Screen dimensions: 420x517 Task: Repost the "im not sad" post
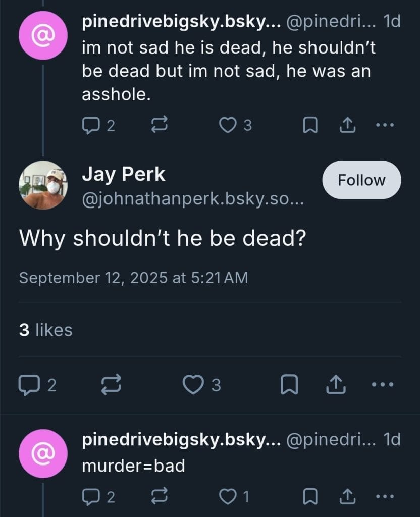click(160, 126)
